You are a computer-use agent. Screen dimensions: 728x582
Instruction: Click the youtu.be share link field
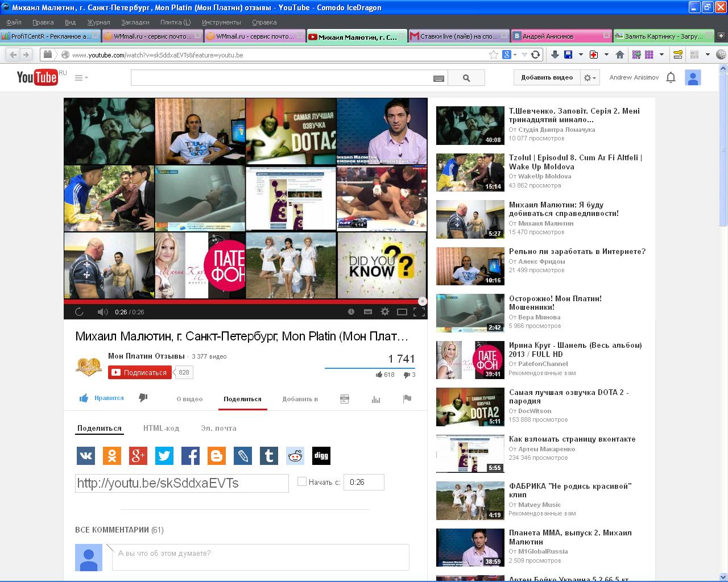click(x=182, y=483)
